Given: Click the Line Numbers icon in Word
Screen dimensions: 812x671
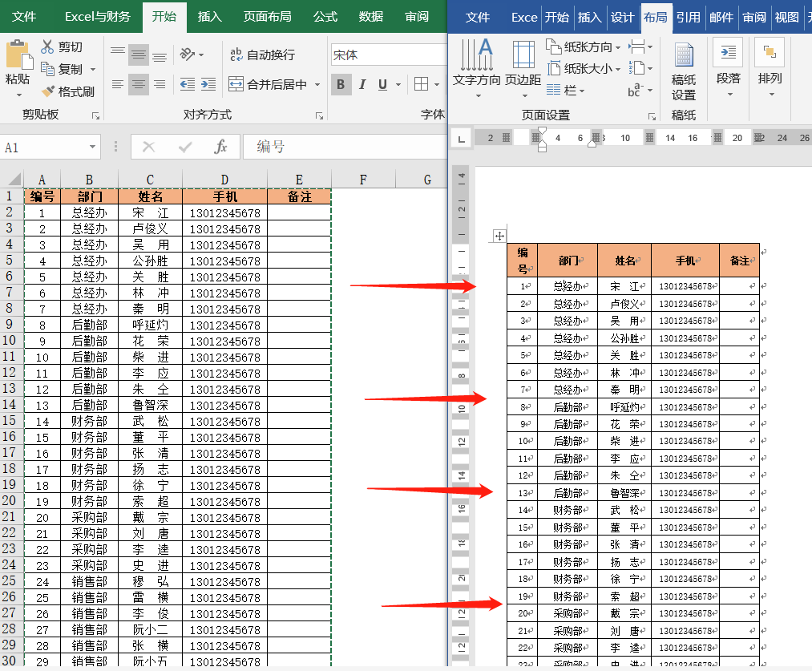Looking at the screenshot, I should [636, 68].
